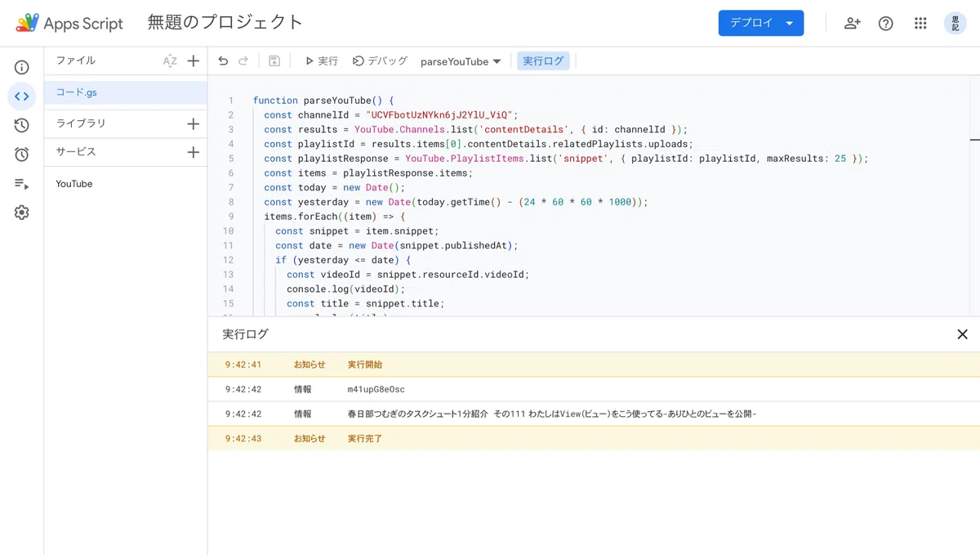The image size is (980, 555).
Task: Click project title 無題のプロジェクト
Action: (x=225, y=23)
